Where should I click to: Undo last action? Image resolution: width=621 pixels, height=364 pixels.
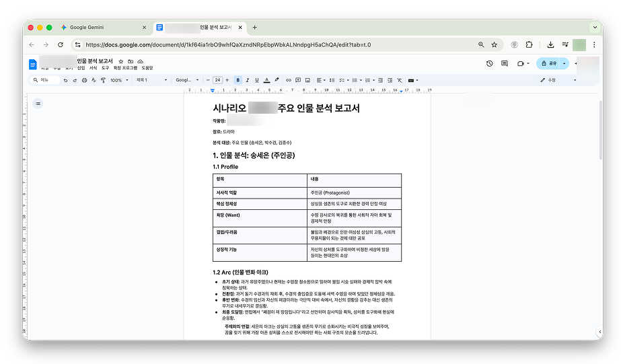(x=65, y=80)
